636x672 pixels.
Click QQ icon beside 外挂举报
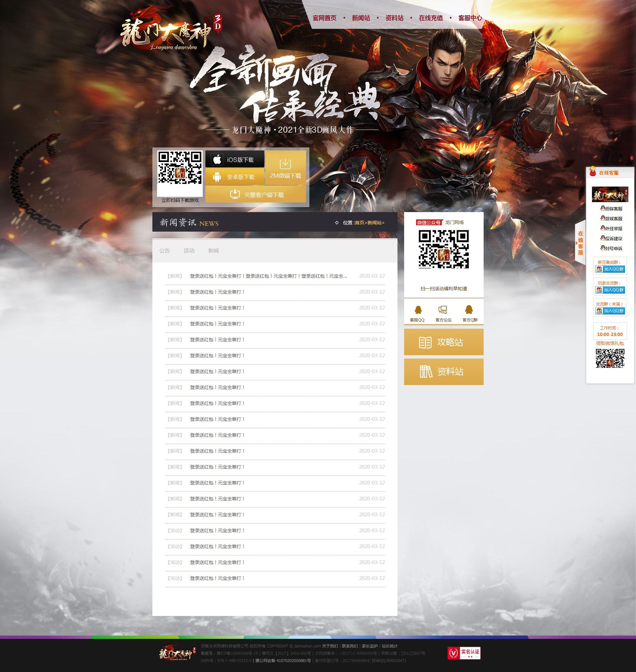(x=603, y=228)
